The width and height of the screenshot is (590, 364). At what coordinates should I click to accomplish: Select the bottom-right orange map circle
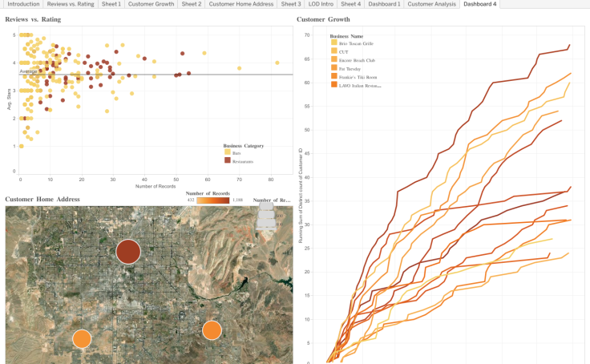click(212, 330)
